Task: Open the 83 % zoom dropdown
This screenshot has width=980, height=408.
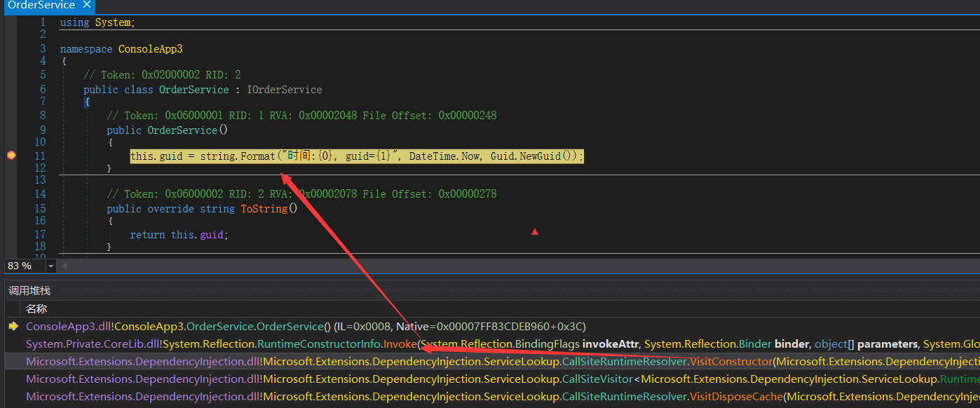Action: (50, 266)
